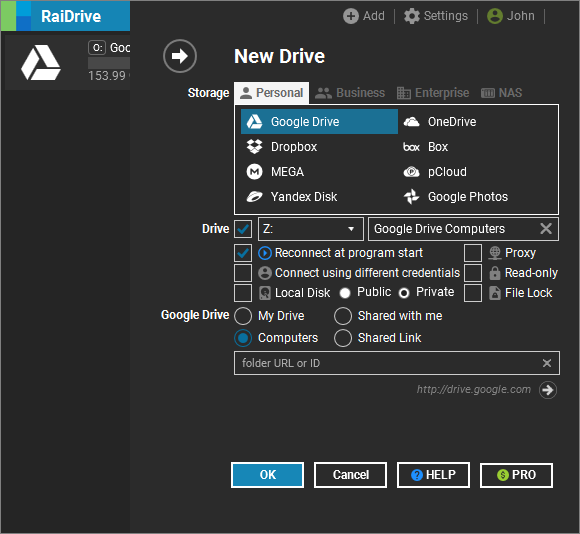
Task: Click the File Lock document icon
Action: [495, 293]
